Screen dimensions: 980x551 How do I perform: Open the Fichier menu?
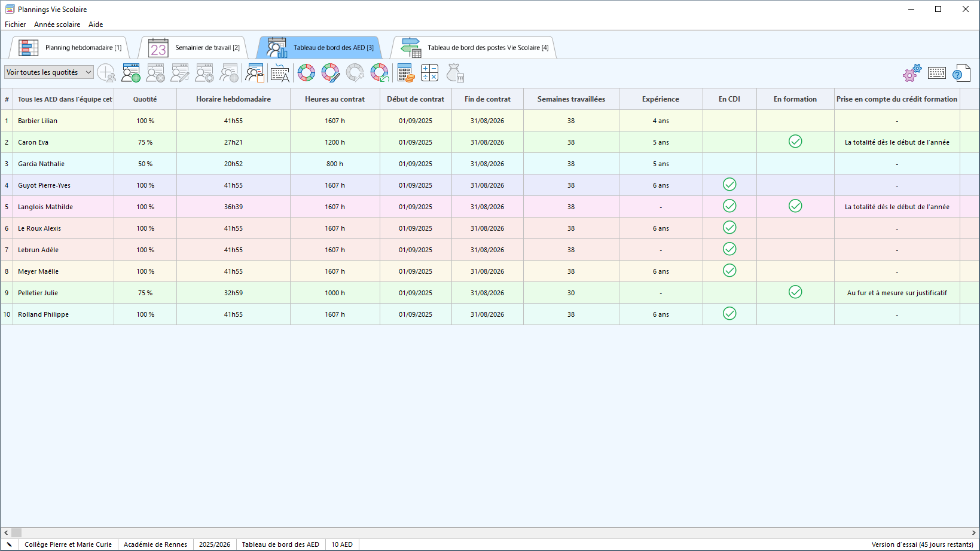15,25
